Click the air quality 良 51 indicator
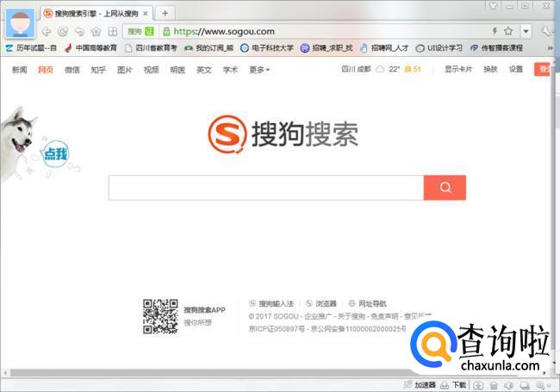Image resolution: width=560 pixels, height=392 pixels. click(x=413, y=69)
